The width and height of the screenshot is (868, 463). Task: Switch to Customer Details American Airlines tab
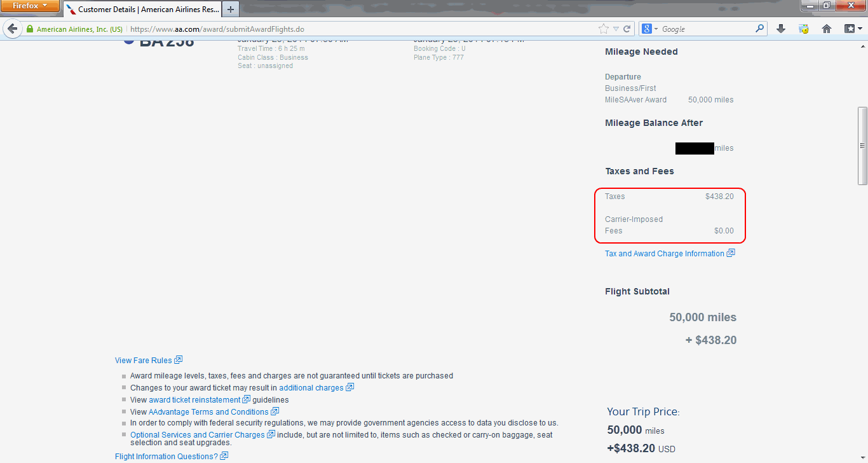(x=142, y=10)
